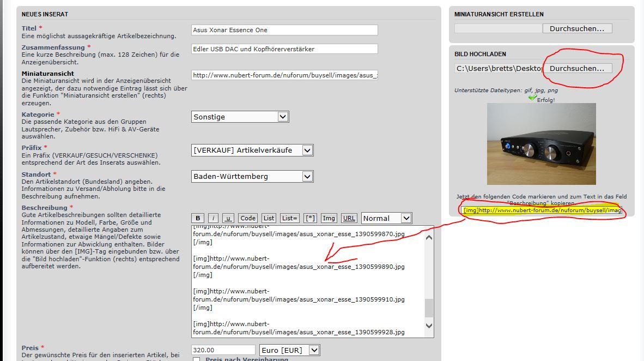This screenshot has width=644, height=361.
Task: Insert an Img tag via toolbar
Action: point(329,218)
